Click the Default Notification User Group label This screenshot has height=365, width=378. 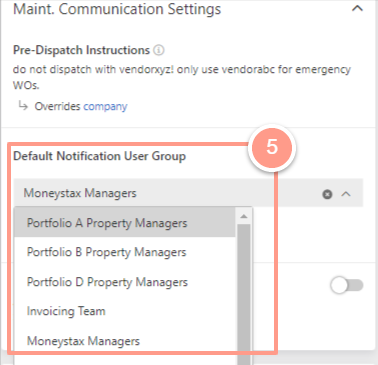99,156
